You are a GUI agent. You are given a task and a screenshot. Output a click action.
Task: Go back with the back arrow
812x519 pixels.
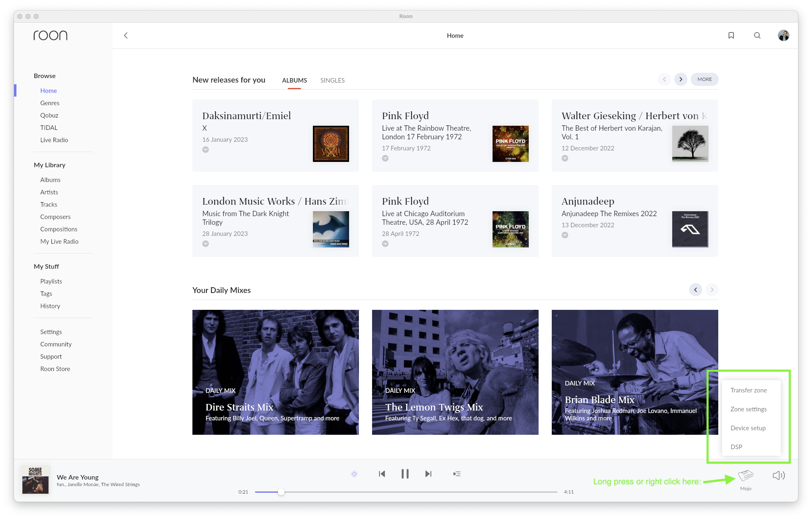coord(126,35)
